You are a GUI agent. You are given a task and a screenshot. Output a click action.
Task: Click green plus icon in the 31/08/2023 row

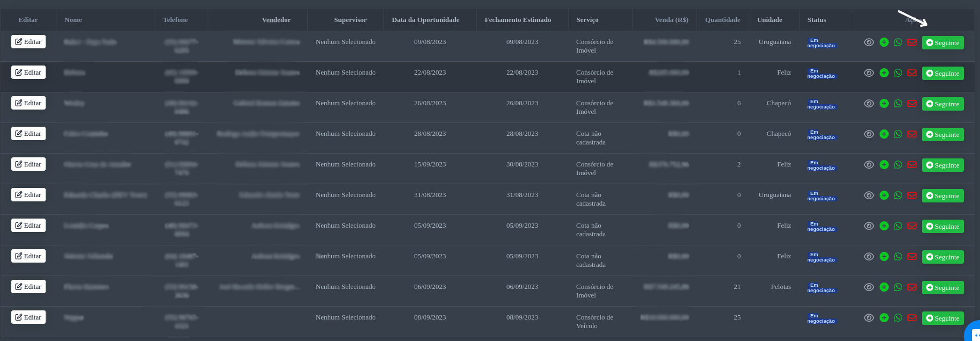(884, 195)
